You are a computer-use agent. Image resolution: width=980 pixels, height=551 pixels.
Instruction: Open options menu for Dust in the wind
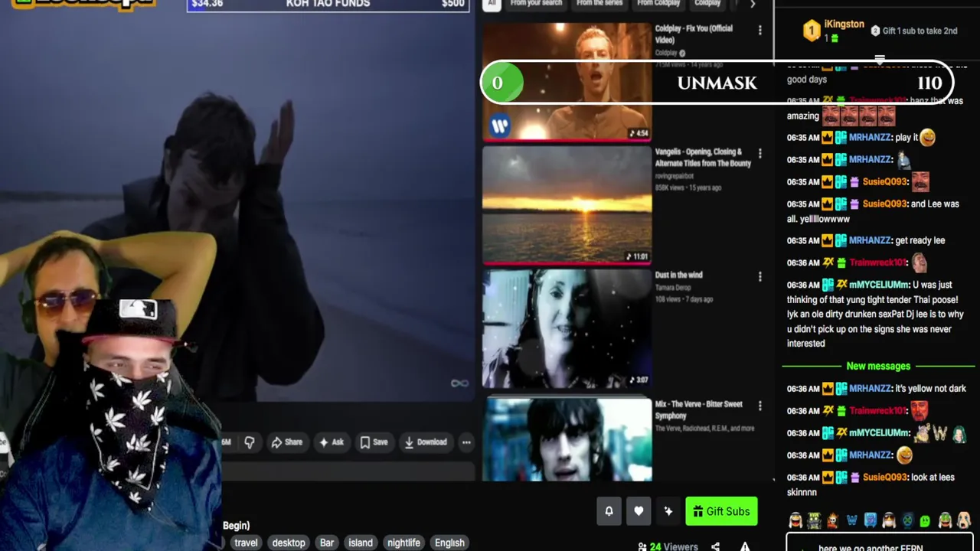pyautogui.click(x=759, y=276)
